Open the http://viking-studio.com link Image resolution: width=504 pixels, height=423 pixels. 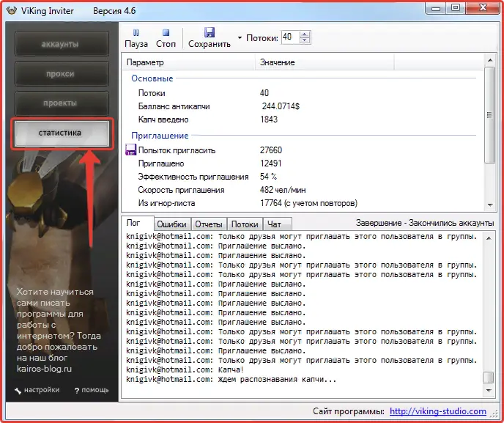point(438,411)
